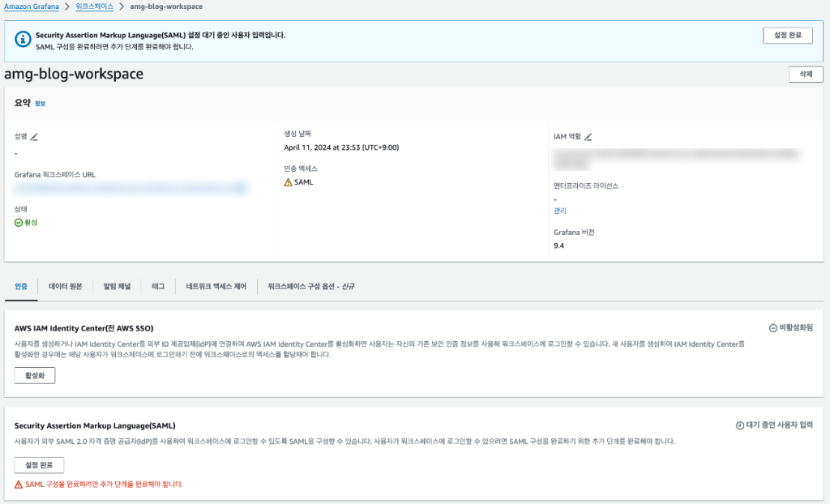Open the 정보 link next to 요약

[41, 104]
